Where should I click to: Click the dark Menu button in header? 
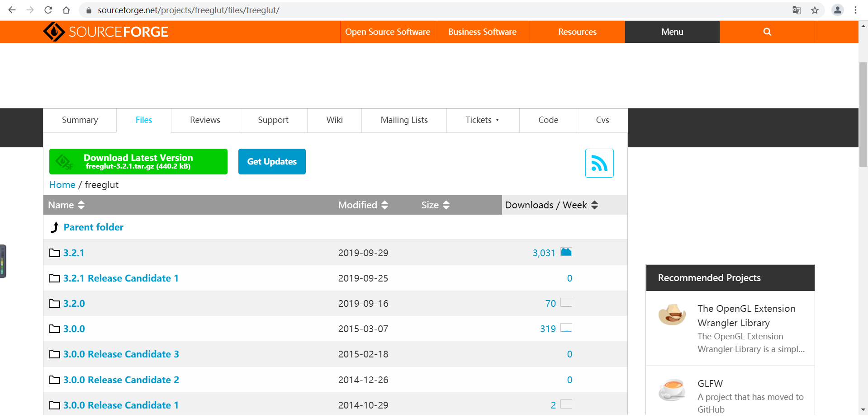[672, 32]
